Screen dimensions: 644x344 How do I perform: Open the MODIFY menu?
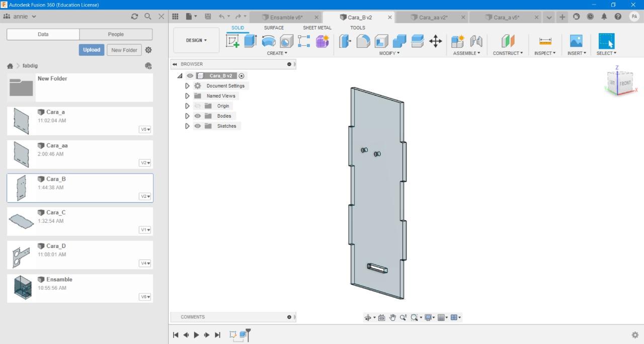click(389, 53)
